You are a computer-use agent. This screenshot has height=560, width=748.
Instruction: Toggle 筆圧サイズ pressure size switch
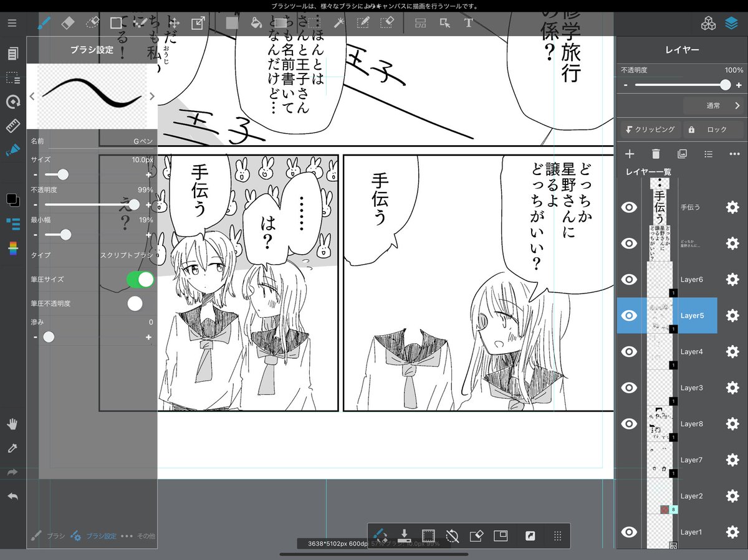[x=140, y=280]
